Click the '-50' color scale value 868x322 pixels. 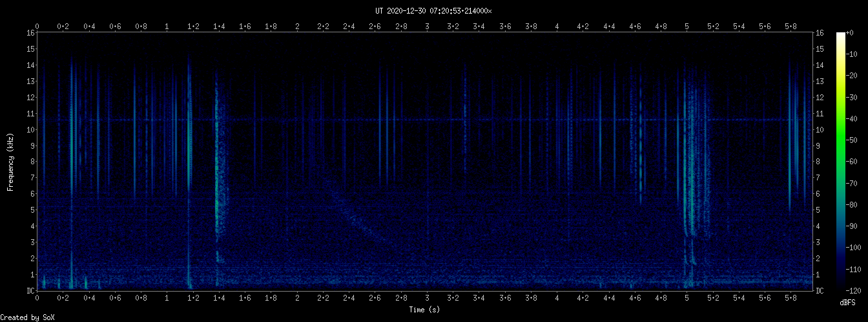click(x=851, y=140)
